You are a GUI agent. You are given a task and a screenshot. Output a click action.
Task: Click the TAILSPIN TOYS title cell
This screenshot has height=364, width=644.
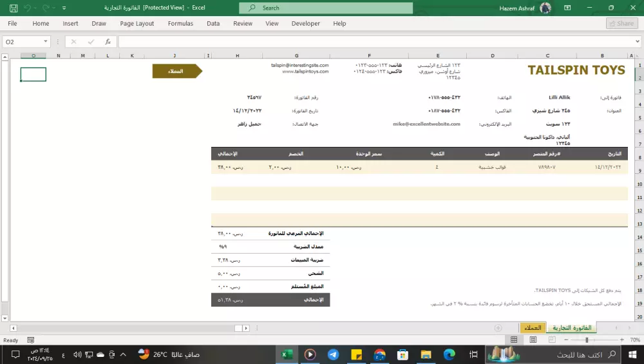click(576, 70)
